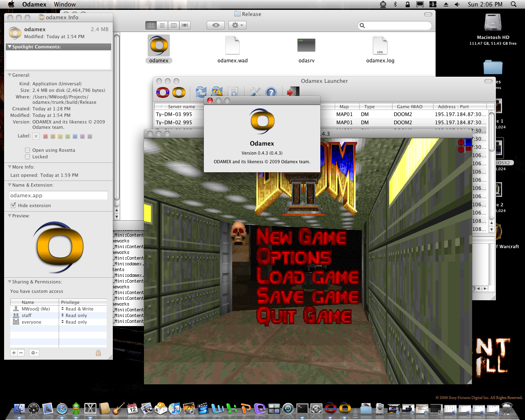This screenshot has width=525, height=420.
Task: Click the odamex.app name text field
Action: 58,196
